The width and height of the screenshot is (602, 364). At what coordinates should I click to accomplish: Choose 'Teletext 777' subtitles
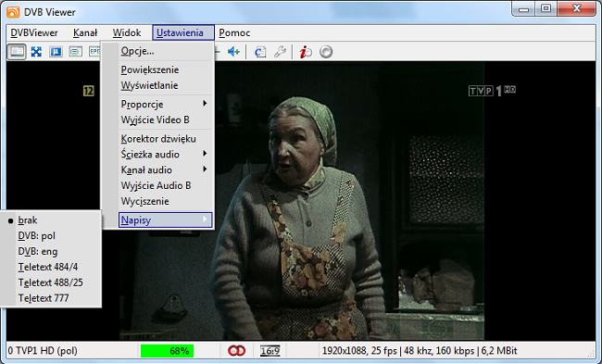51,298
